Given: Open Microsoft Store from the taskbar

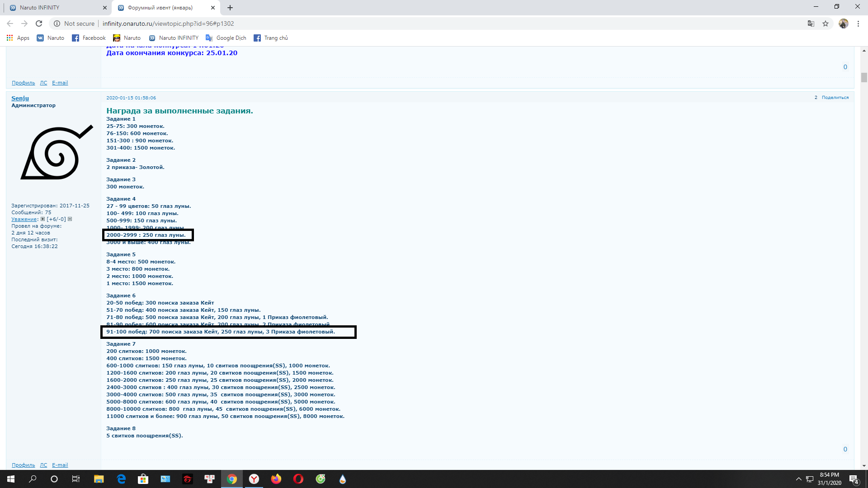Looking at the screenshot, I should click(x=143, y=479).
